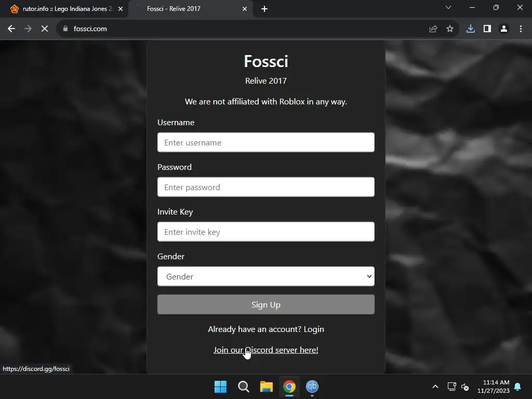Image resolution: width=532 pixels, height=399 pixels.
Task: Click the Gender label above the dropdown
Action: (x=170, y=256)
